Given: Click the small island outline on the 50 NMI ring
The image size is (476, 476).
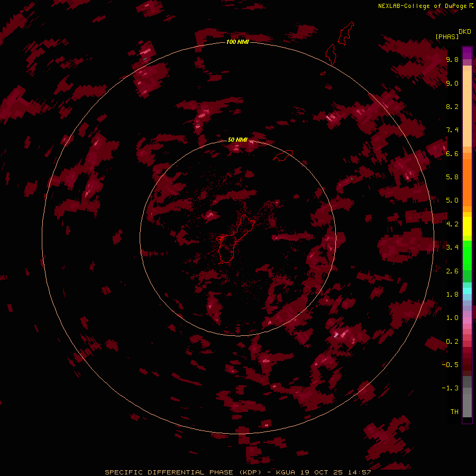Looking at the screenshot, I should pos(283,155).
